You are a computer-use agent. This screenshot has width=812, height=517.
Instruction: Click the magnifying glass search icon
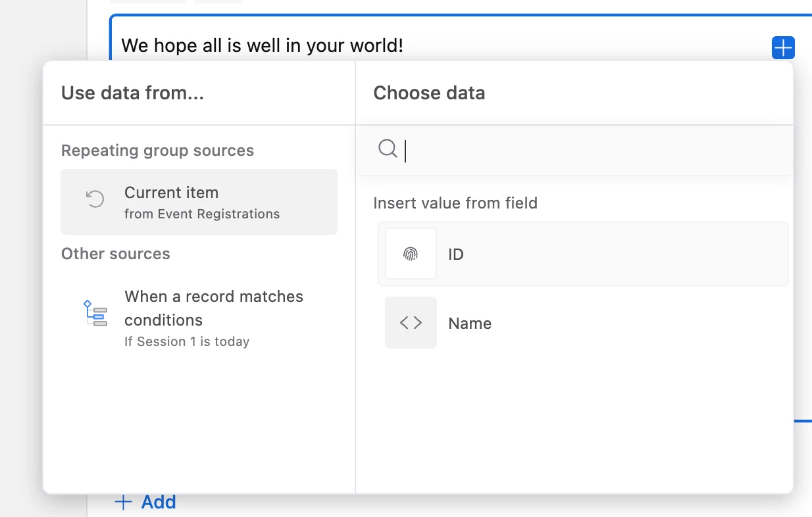click(x=388, y=150)
